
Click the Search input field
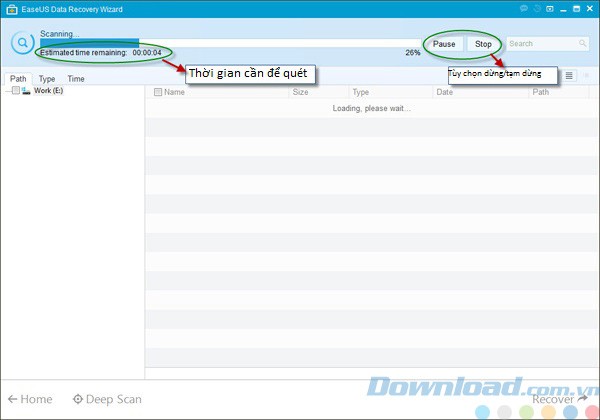(x=541, y=44)
